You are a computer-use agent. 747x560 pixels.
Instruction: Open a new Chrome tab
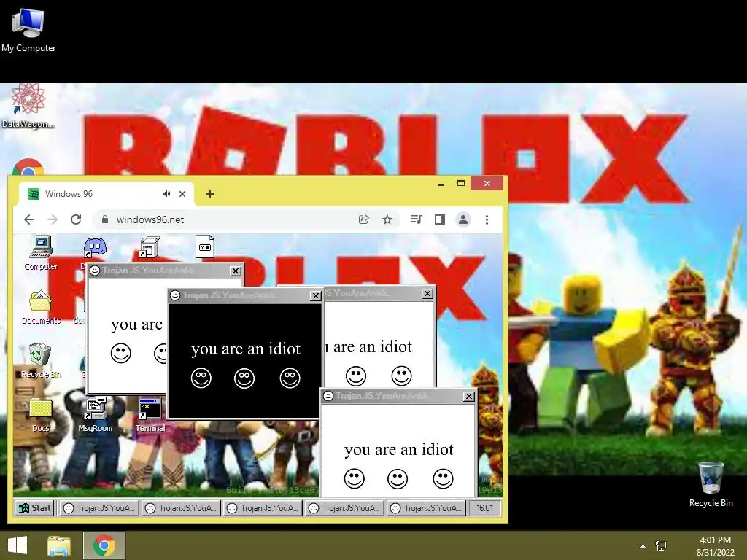(209, 194)
